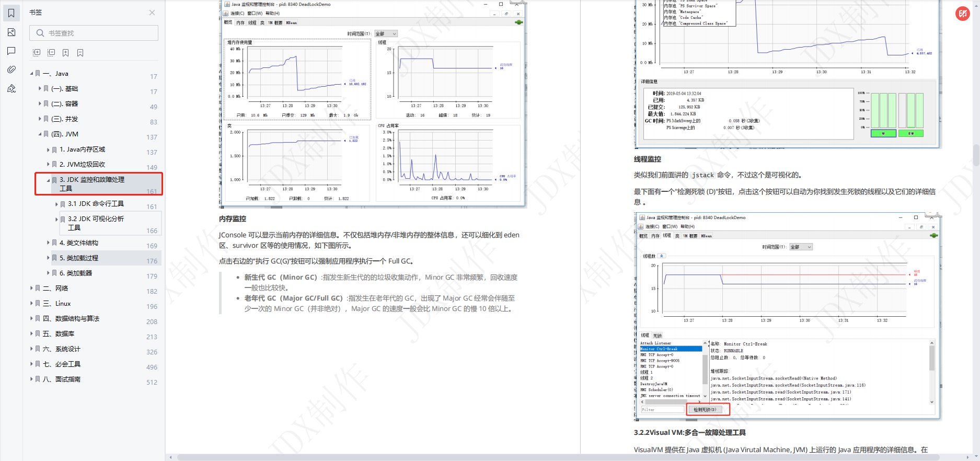
Task: Collapse arrow beside (四). JVM
Action: pyautogui.click(x=40, y=134)
